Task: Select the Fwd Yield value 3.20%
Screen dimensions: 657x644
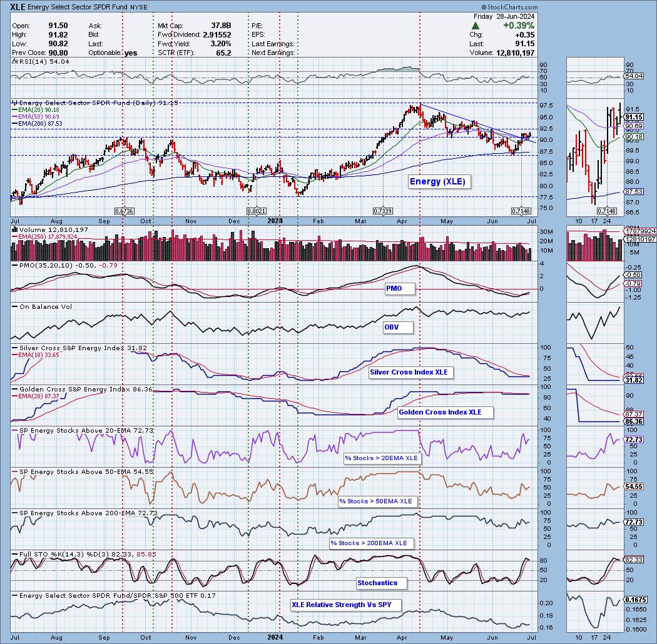Action: click(x=220, y=44)
